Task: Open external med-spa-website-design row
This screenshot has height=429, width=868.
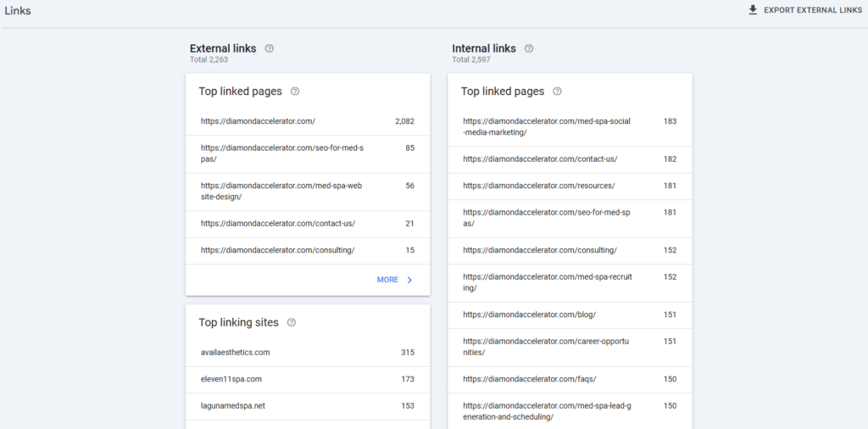Action: coord(308,192)
